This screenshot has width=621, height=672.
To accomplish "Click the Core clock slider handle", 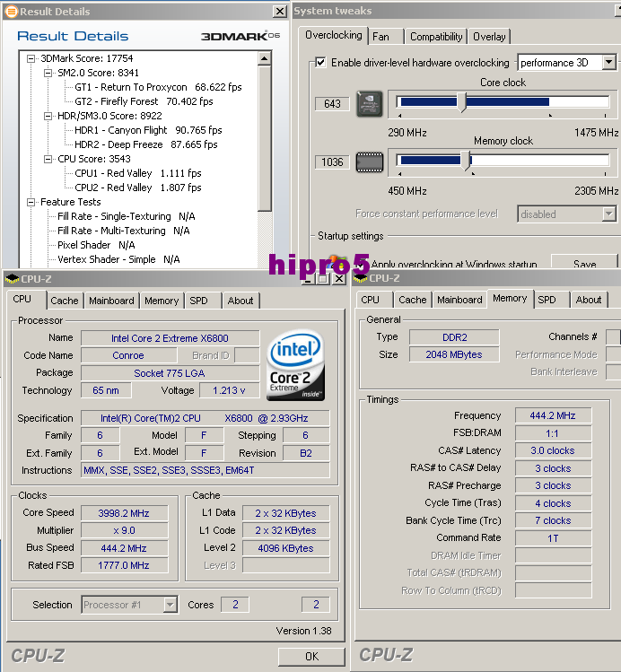I will (x=461, y=102).
